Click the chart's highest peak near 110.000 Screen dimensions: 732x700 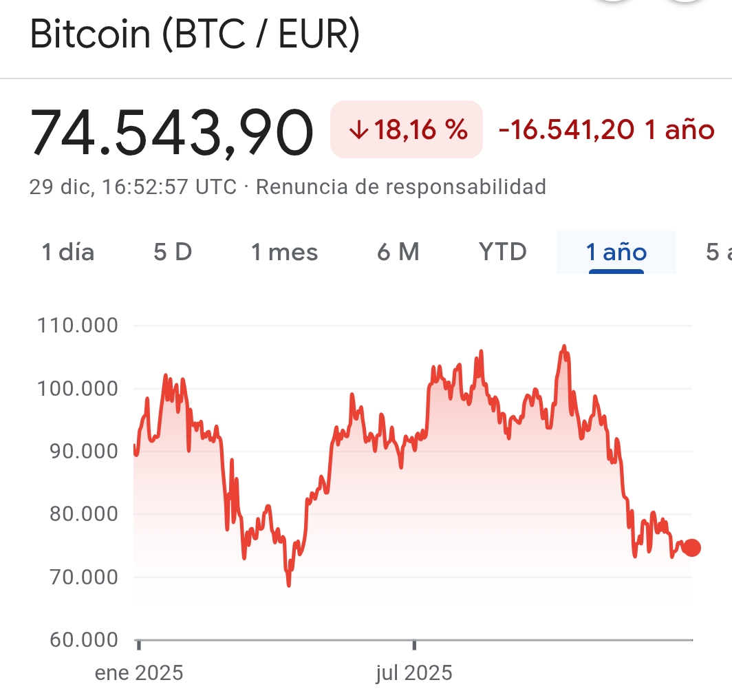tap(564, 346)
